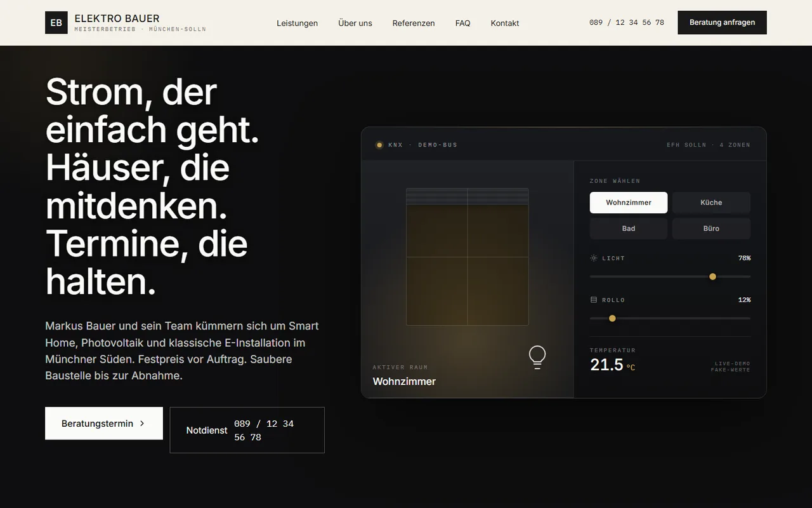The height and width of the screenshot is (508, 812).
Task: Jump to FAQ section
Action: pos(463,23)
